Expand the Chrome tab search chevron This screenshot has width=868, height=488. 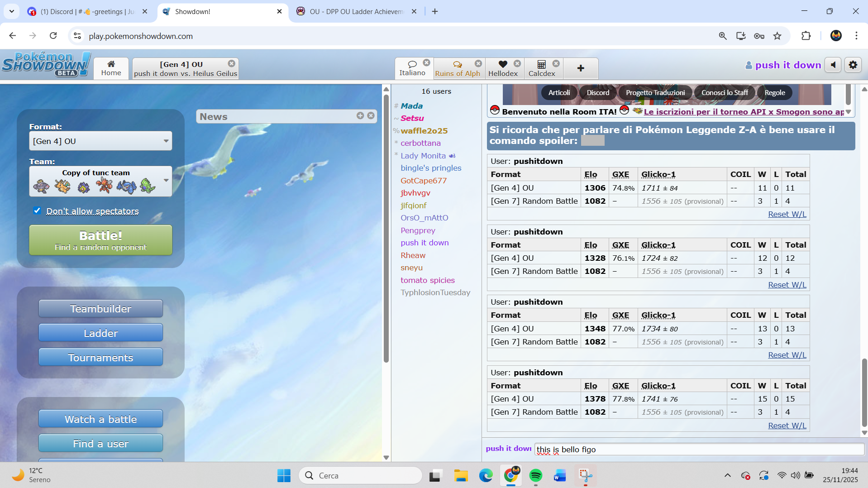[12, 11]
